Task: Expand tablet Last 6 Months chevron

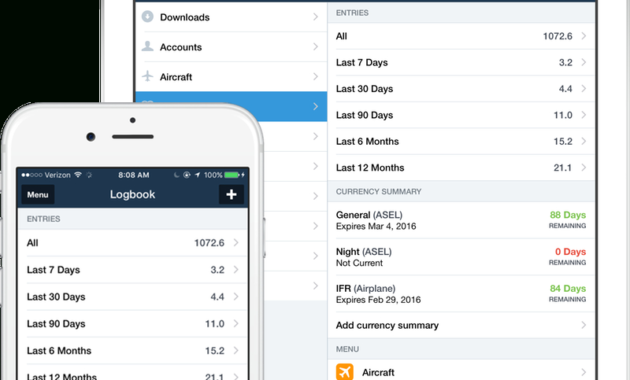Action: (x=583, y=141)
